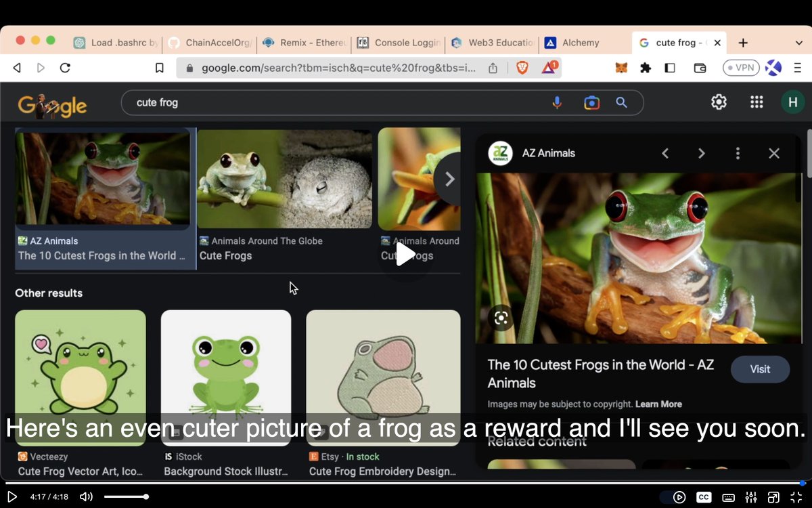Reload the page
This screenshot has height=508, width=812.
point(65,68)
